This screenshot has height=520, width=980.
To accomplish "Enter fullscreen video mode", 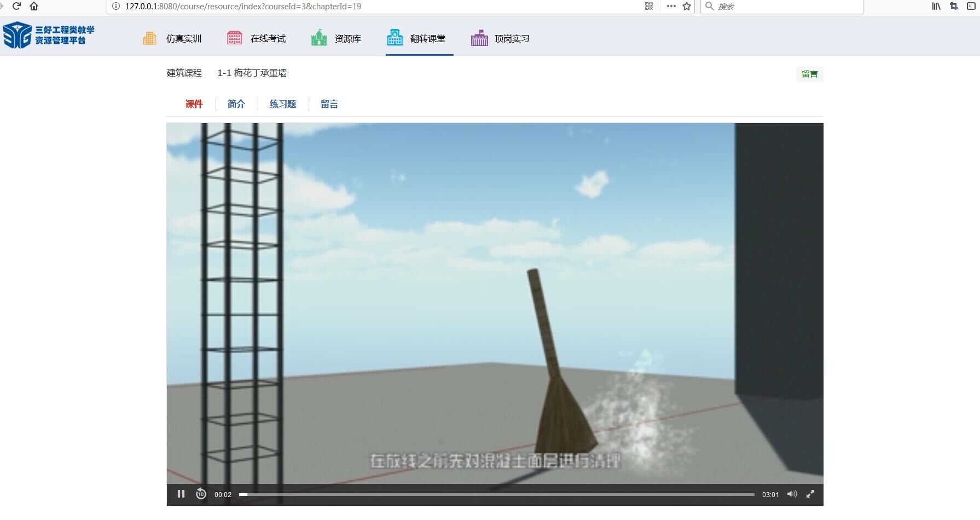I will point(810,494).
